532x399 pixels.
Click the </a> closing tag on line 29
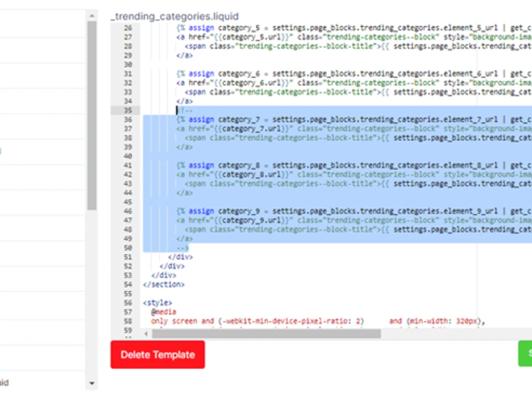coord(185,55)
